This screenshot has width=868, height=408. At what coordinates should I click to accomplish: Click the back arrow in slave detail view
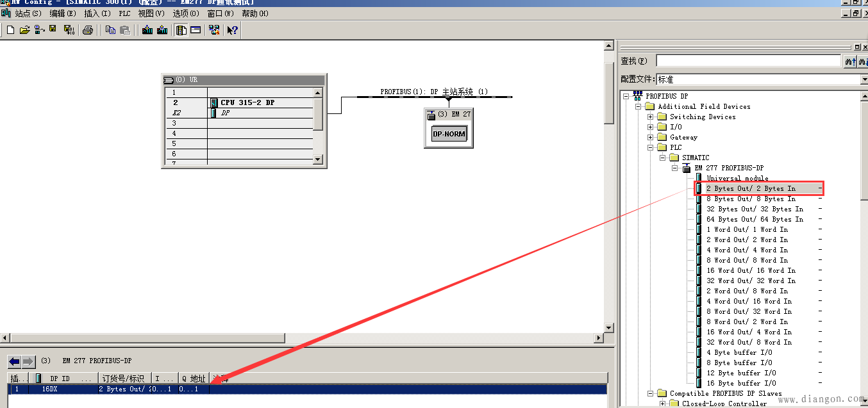[x=14, y=362]
